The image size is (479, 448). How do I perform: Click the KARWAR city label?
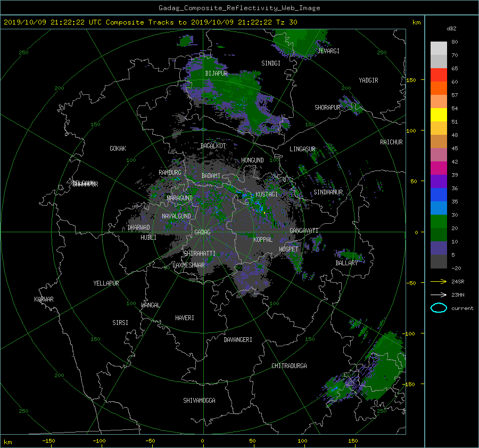click(x=44, y=299)
